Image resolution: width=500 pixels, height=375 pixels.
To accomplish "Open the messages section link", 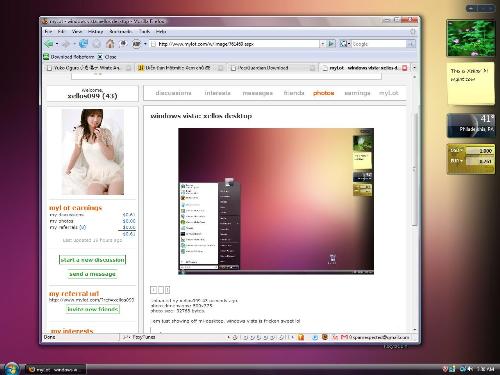I will pyautogui.click(x=257, y=93).
